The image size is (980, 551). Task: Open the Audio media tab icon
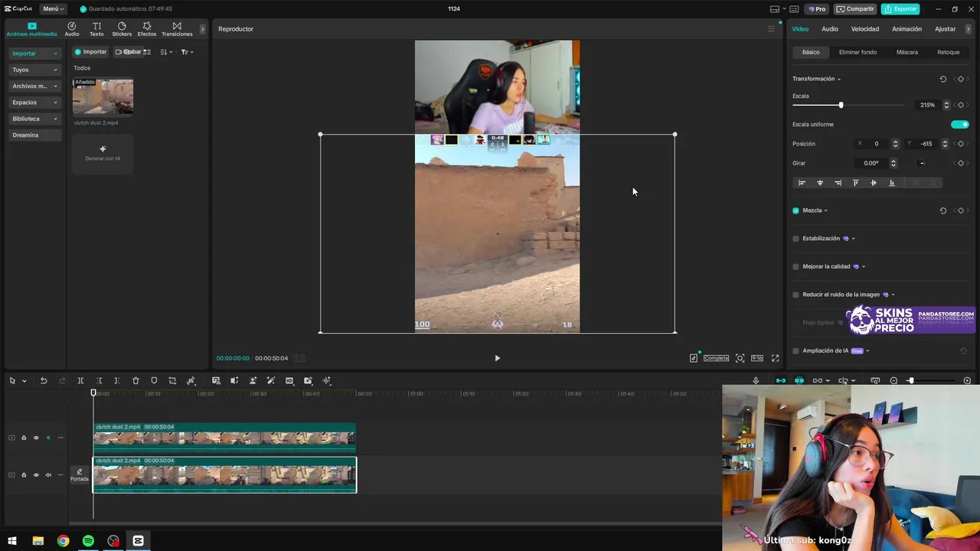[71, 29]
